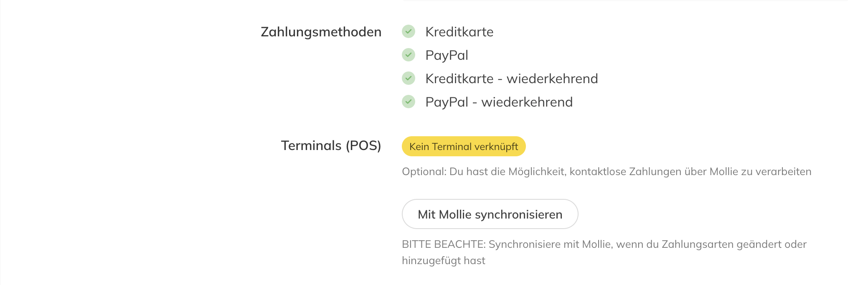Screen dimensions: 868x285
Task: Click the green checkmark next to PayPal
Action: 409,55
